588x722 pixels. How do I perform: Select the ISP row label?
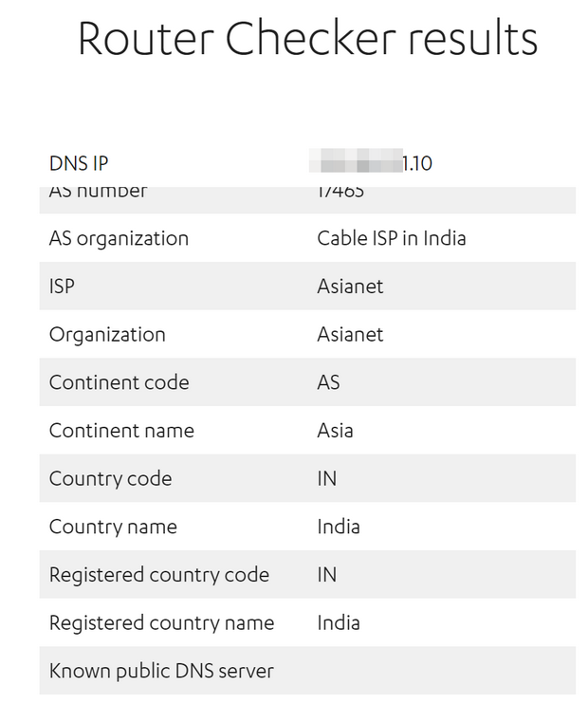click(x=62, y=287)
